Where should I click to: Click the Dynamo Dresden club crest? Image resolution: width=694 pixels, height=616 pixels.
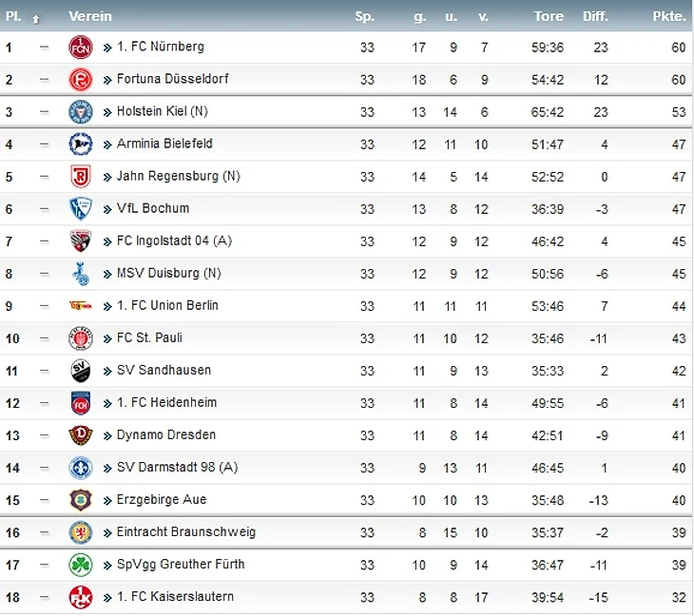tap(80, 435)
